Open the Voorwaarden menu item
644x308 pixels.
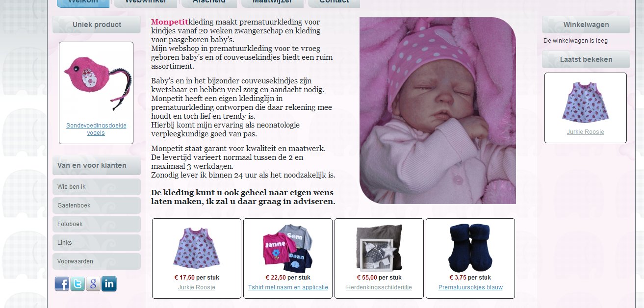(x=97, y=261)
